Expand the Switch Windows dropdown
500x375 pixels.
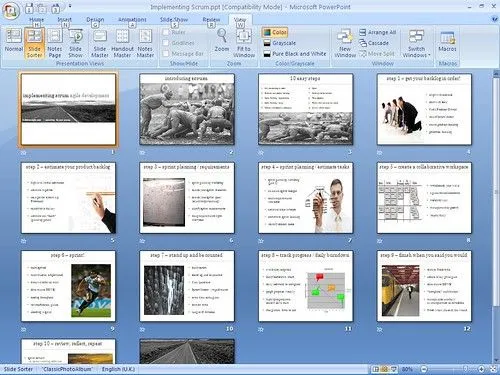pos(416,43)
